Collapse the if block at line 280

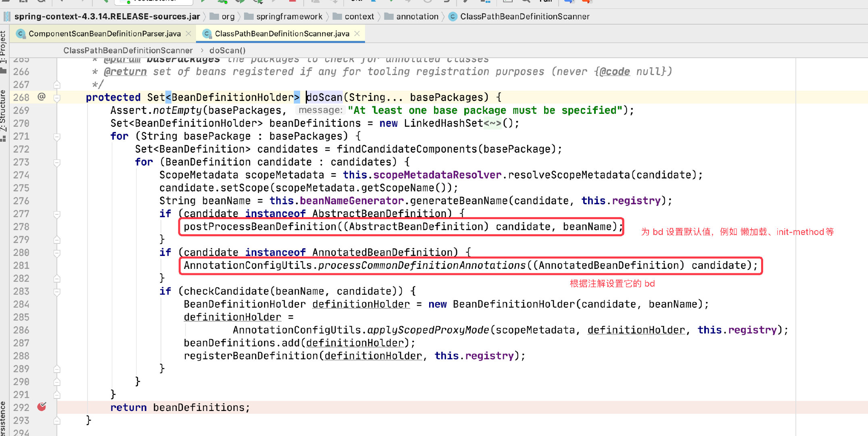coord(57,253)
